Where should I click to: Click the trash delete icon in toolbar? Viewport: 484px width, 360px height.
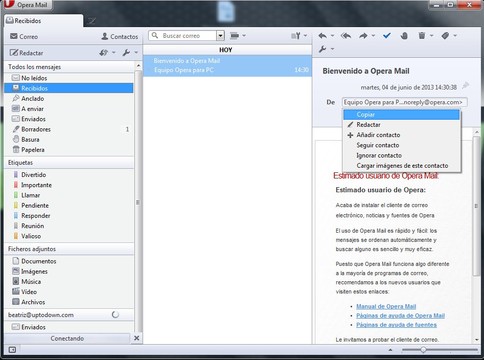tap(422, 35)
